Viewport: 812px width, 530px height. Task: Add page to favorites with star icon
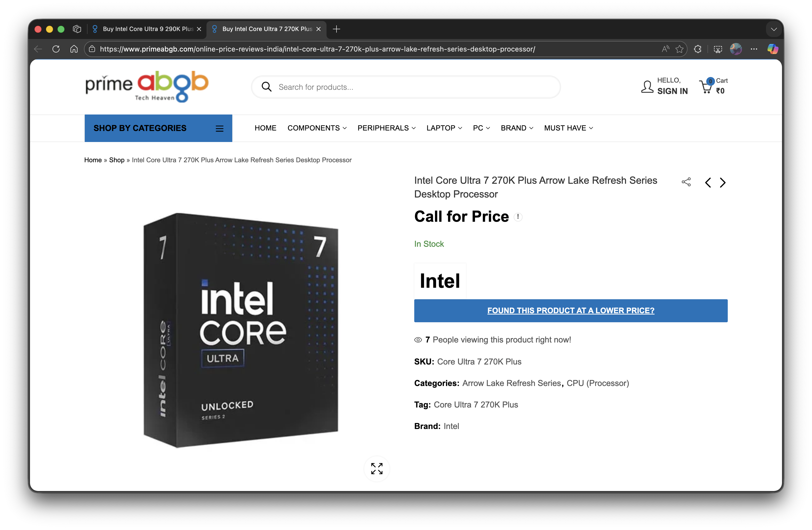point(679,49)
